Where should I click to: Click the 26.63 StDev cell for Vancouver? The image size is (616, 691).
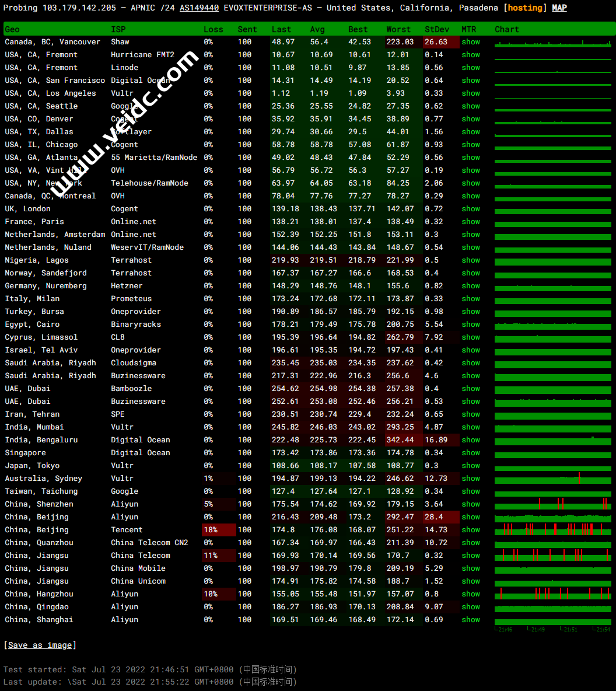[441, 42]
